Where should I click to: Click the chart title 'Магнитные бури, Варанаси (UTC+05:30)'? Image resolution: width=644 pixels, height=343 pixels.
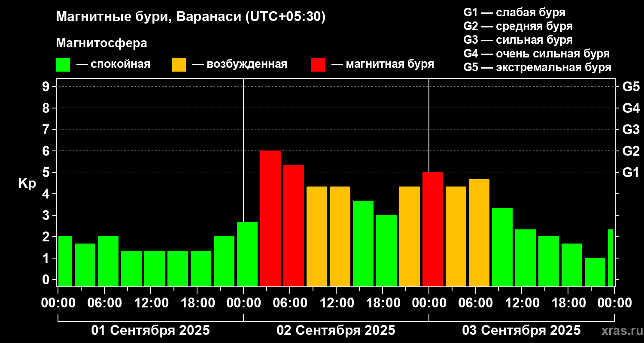(191, 17)
